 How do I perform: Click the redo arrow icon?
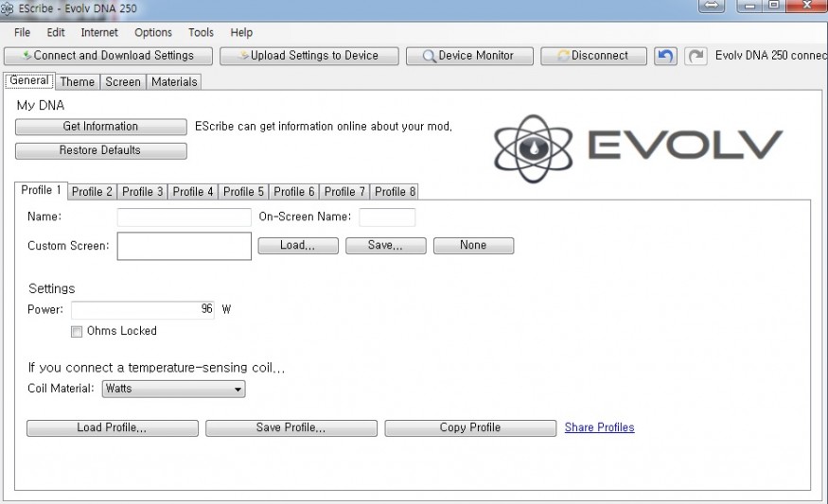pos(696,56)
